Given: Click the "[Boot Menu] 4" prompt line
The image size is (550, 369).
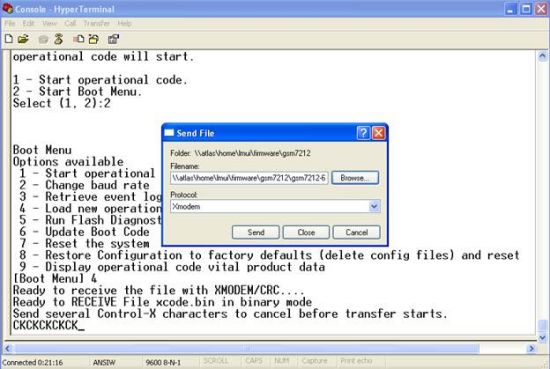Looking at the screenshot, I should pyautogui.click(x=55, y=279).
